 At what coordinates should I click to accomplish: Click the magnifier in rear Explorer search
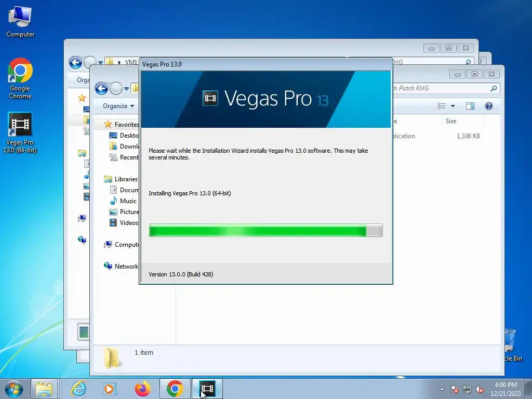point(468,62)
